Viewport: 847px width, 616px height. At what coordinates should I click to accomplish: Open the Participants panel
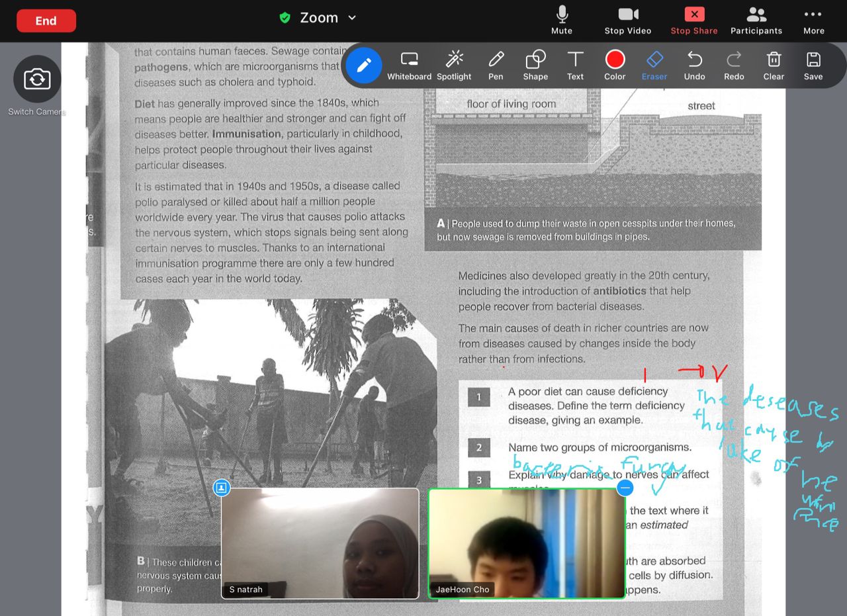point(756,21)
